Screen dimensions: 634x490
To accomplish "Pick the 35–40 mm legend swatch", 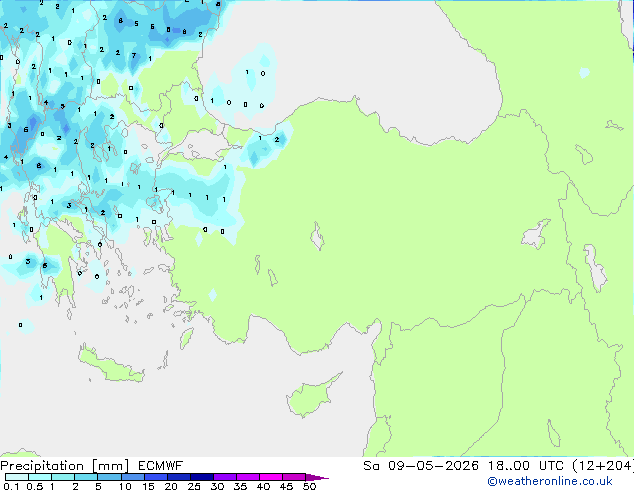I will 247,477.
